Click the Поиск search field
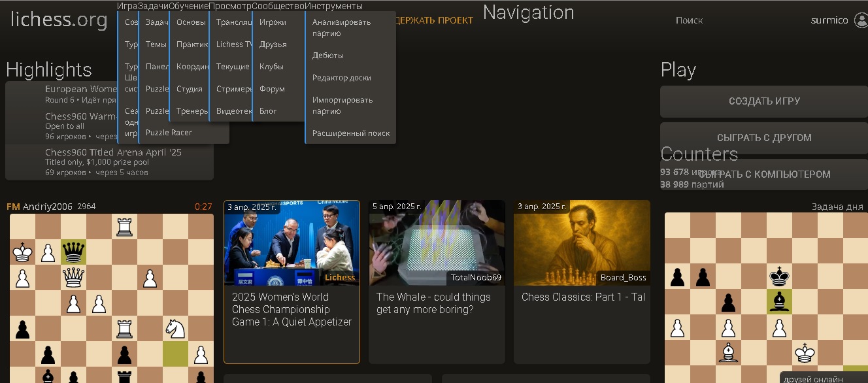Viewport: 868px width, 383px height. (689, 20)
